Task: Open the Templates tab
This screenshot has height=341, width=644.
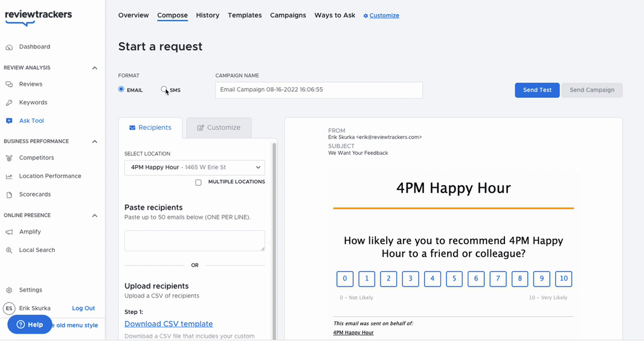Action: (x=245, y=15)
